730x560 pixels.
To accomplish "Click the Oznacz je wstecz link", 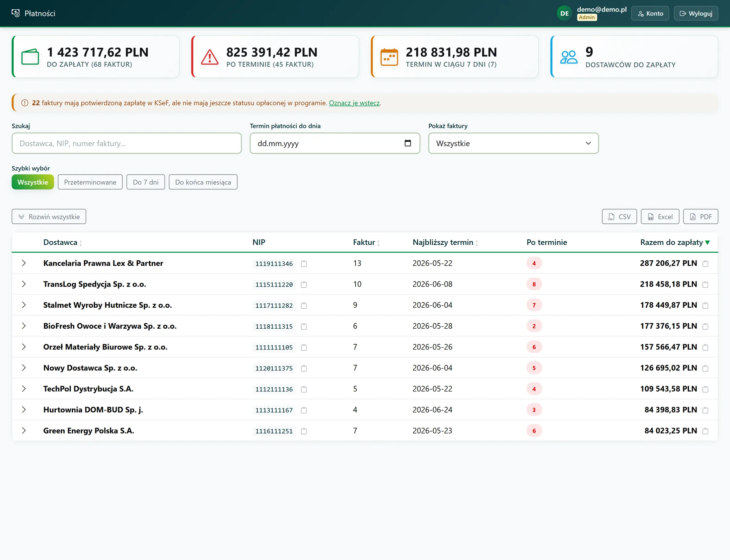I will 354,103.
